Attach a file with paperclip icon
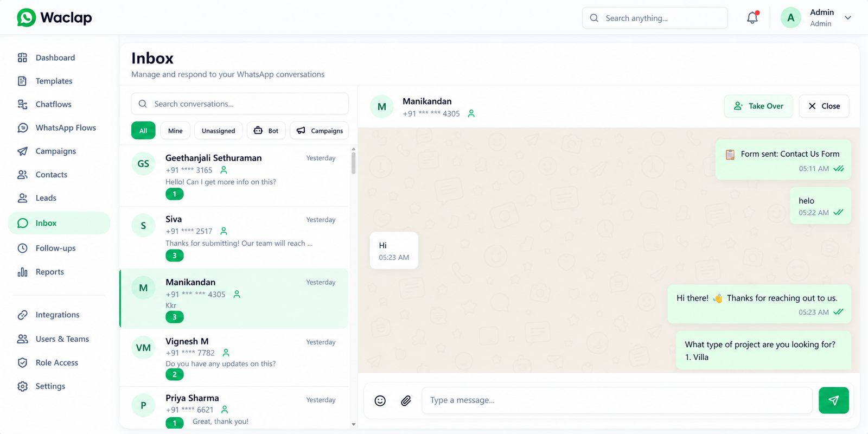This screenshot has width=868, height=434. click(x=406, y=400)
